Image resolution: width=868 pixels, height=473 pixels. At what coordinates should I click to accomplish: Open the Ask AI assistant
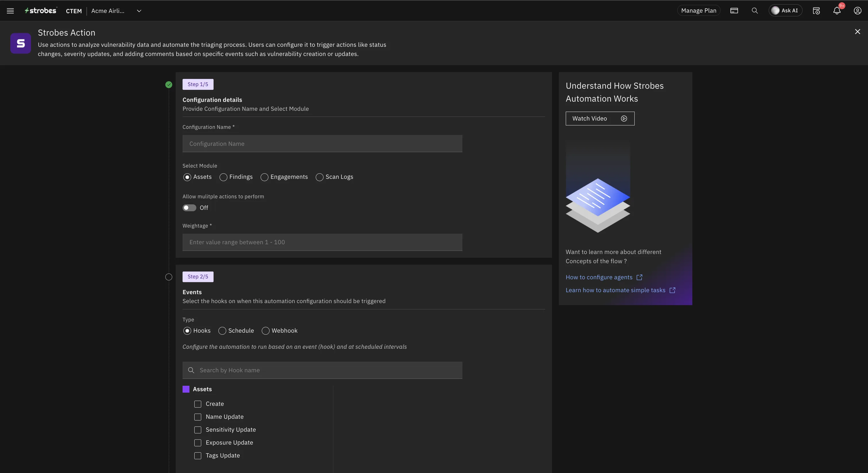(x=785, y=10)
